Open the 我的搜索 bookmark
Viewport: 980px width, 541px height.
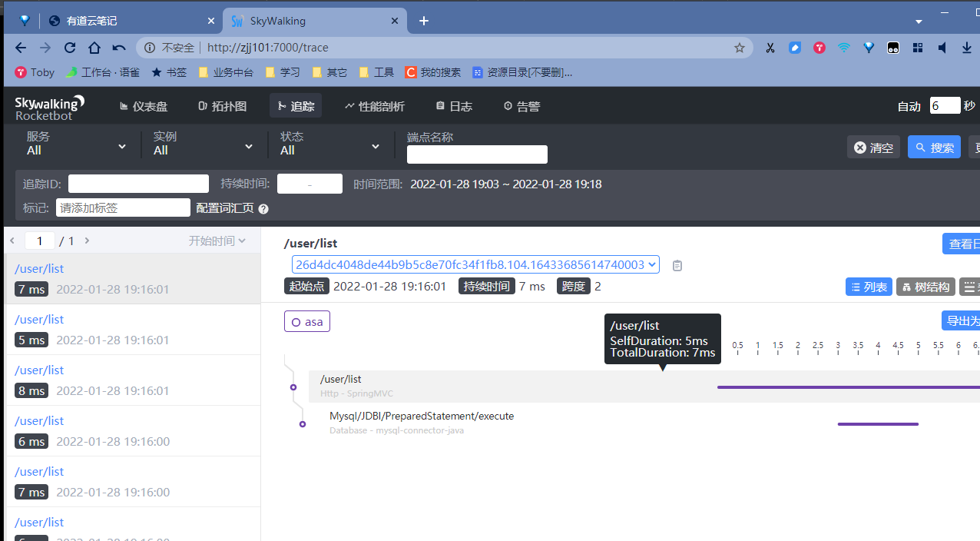coord(433,72)
